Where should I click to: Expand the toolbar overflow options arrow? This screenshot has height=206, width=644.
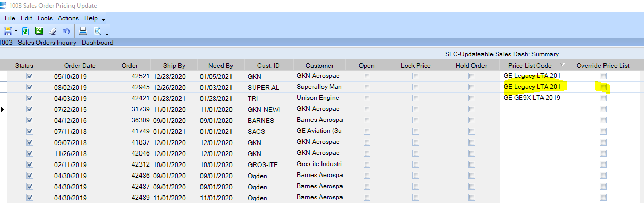(107, 34)
